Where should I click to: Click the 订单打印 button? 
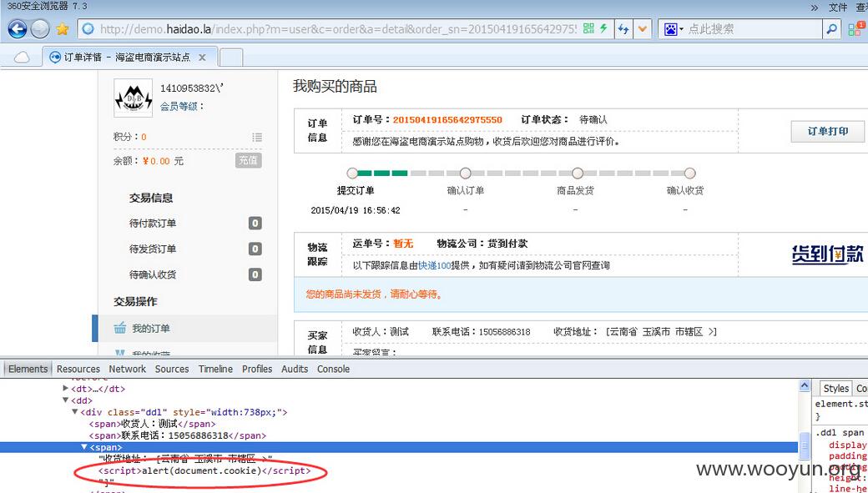[x=828, y=132]
